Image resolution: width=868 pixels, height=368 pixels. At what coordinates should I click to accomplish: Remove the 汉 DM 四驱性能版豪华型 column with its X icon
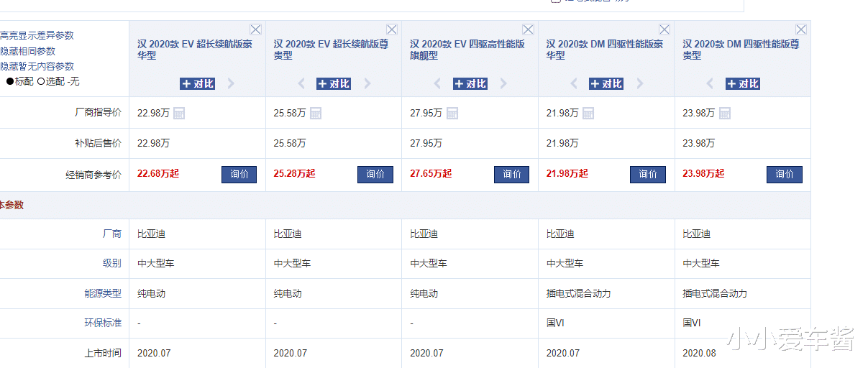coord(664,29)
